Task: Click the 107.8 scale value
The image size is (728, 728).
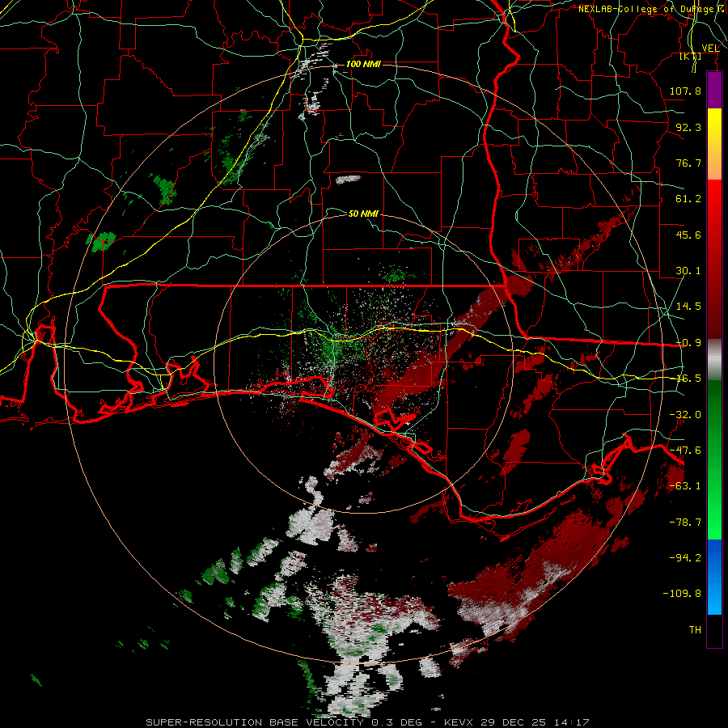Action: (x=685, y=91)
